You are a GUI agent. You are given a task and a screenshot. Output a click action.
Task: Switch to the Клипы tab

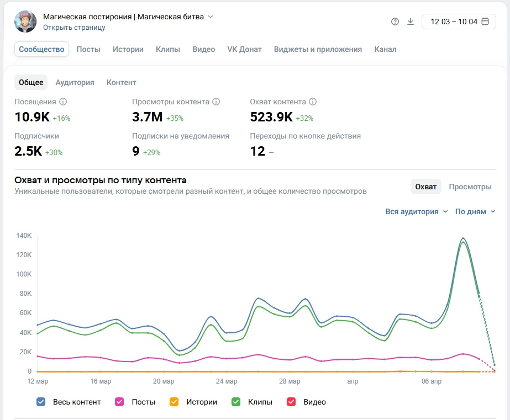click(x=168, y=49)
